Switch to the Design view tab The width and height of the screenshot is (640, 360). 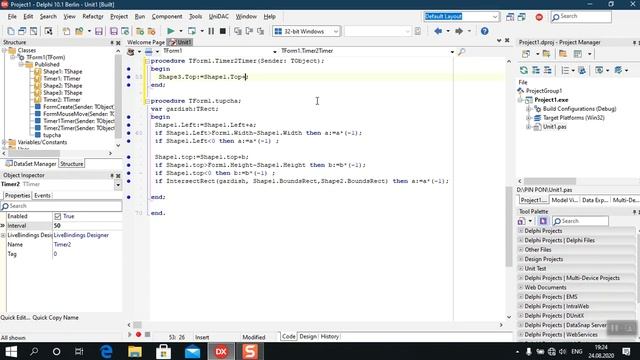tap(308, 336)
